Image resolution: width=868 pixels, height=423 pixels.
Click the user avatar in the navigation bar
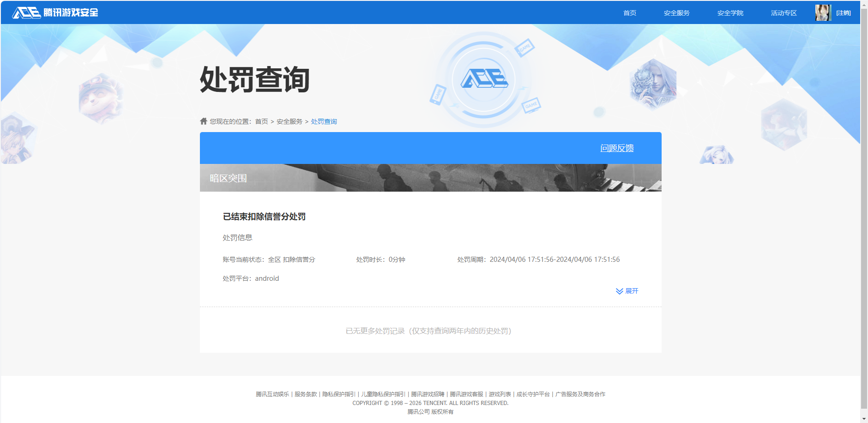[x=823, y=12]
